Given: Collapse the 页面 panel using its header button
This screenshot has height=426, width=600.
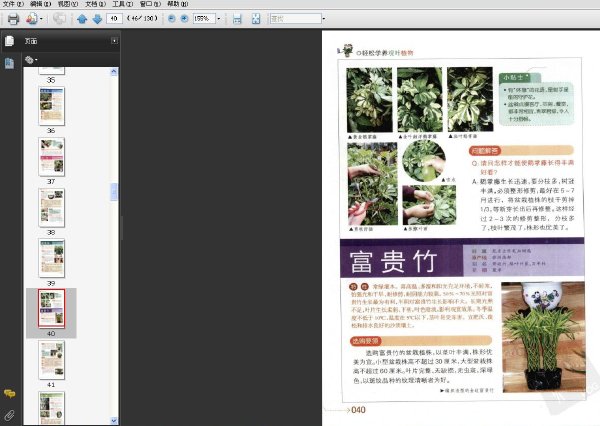Looking at the screenshot, I should [x=114, y=41].
